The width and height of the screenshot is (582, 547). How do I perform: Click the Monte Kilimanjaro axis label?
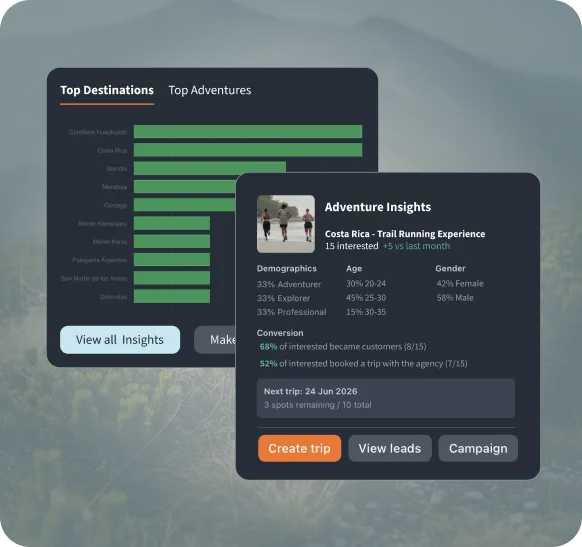(103, 223)
